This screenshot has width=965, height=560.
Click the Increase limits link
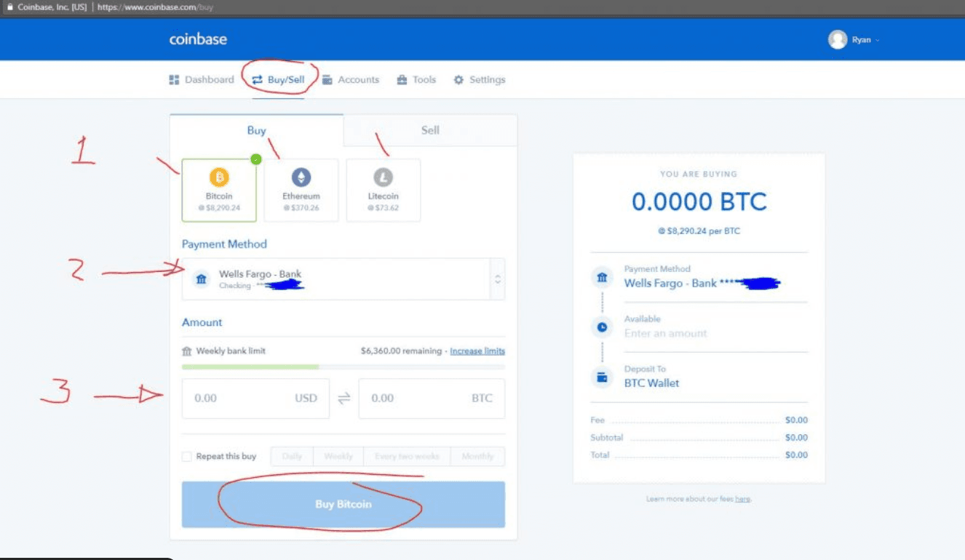[x=477, y=351]
